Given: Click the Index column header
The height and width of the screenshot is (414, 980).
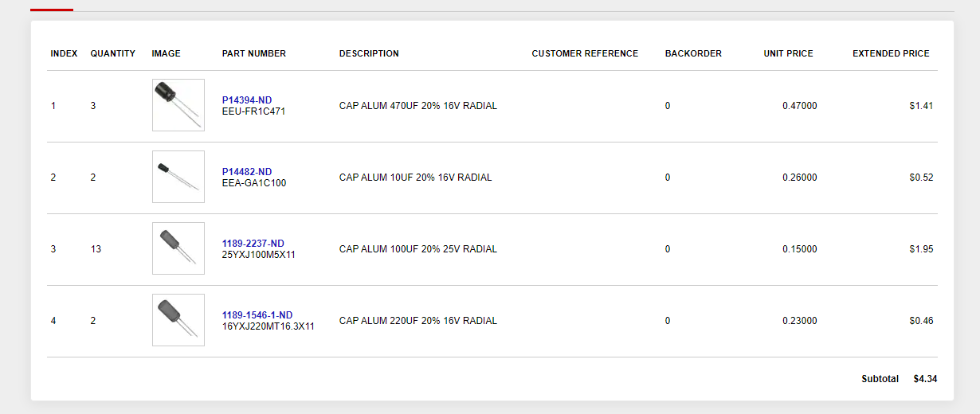Looking at the screenshot, I should [x=64, y=54].
